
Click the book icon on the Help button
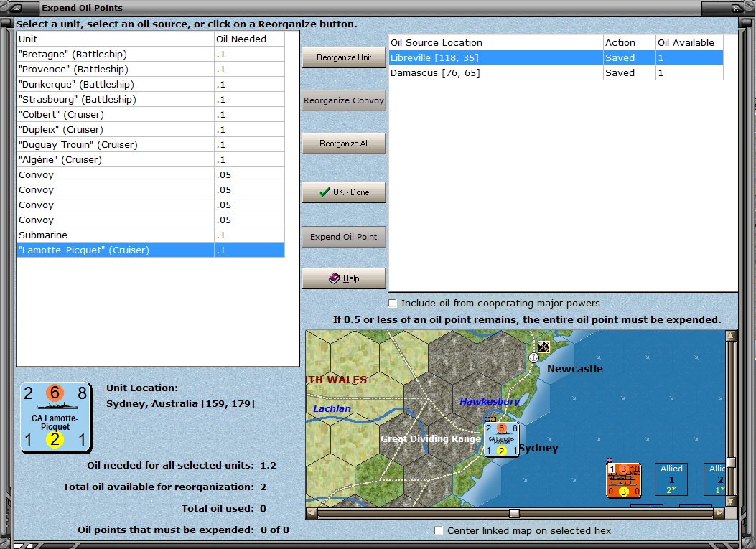334,278
